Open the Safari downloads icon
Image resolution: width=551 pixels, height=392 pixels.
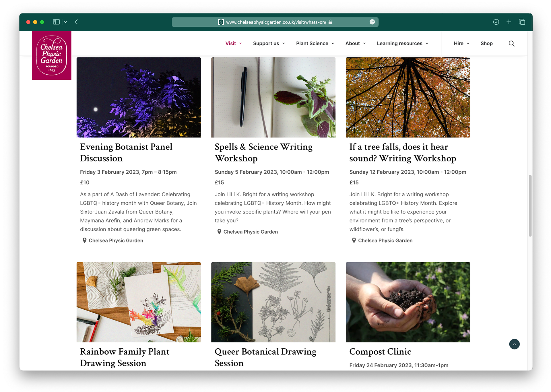click(x=496, y=22)
